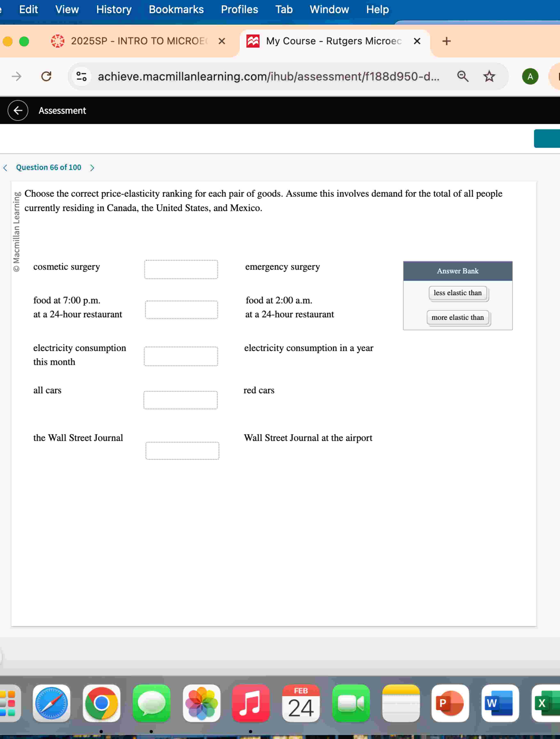The image size is (560, 739).
Task: Close the My Course Rutgers tab
Action: point(417,41)
